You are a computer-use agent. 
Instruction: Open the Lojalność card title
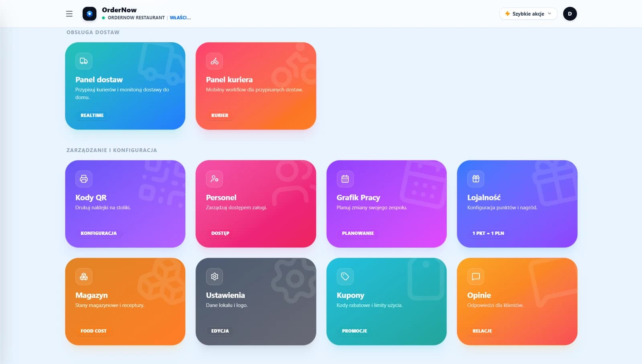coord(484,198)
